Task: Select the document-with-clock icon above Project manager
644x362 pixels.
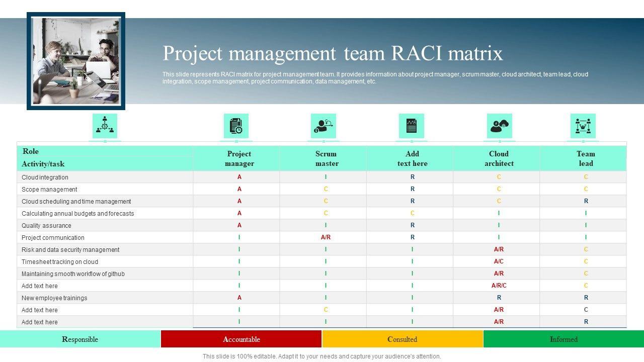Action: [x=236, y=126]
